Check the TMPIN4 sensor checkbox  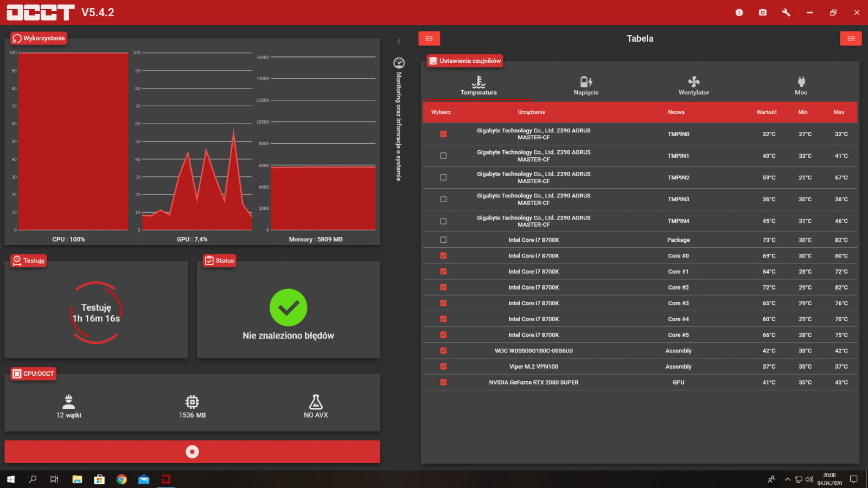443,221
